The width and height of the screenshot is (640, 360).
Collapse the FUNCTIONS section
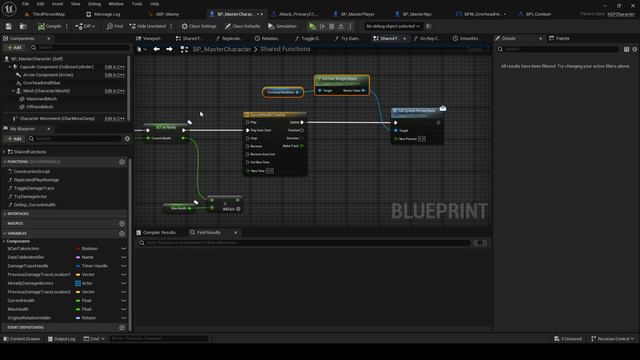pos(5,162)
